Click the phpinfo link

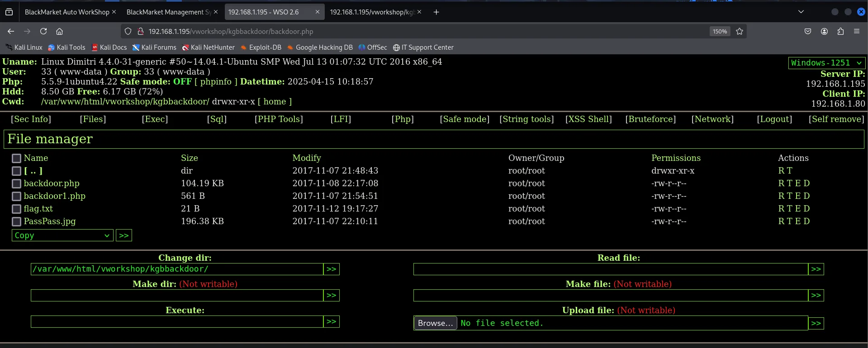[216, 81]
